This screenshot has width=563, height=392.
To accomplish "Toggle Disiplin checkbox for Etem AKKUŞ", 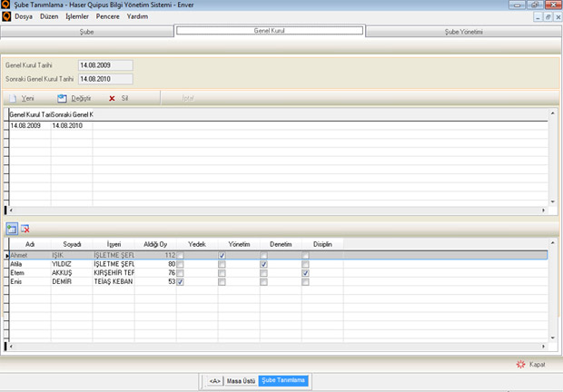I will [306, 273].
